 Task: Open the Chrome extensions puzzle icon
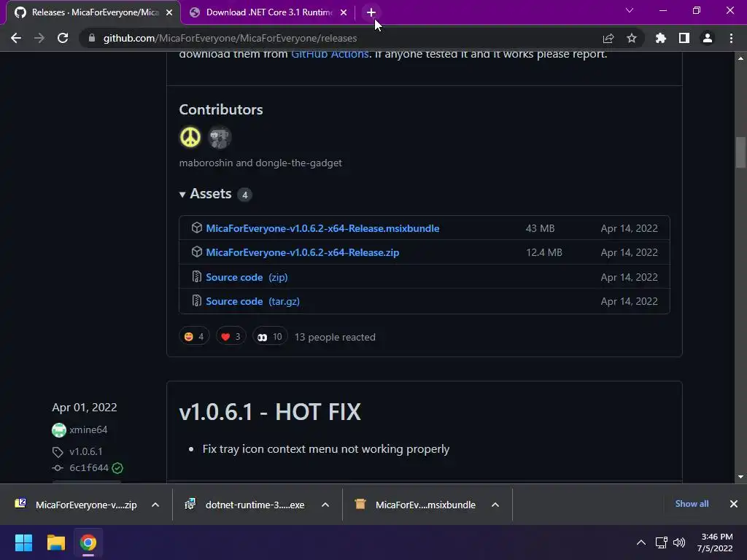(x=661, y=38)
